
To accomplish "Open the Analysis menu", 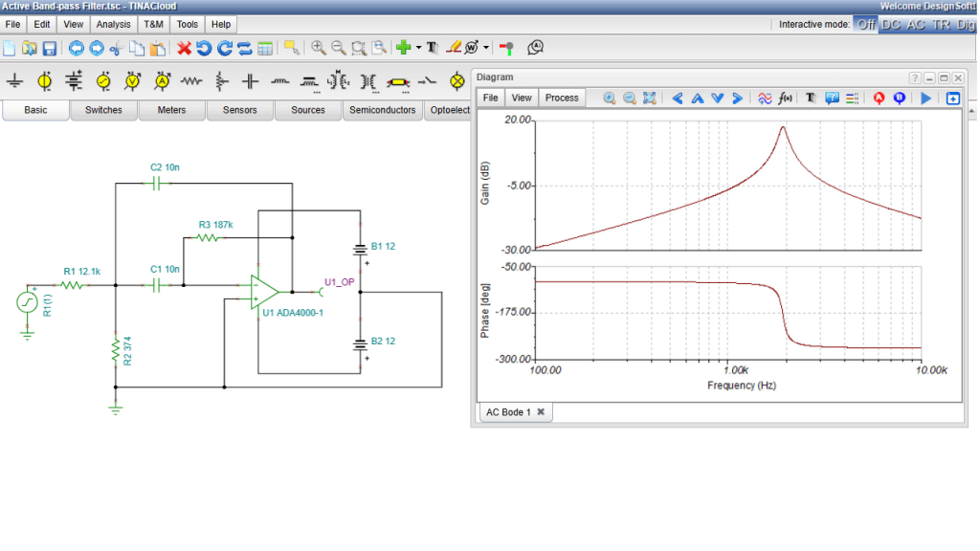I will pyautogui.click(x=113, y=24).
